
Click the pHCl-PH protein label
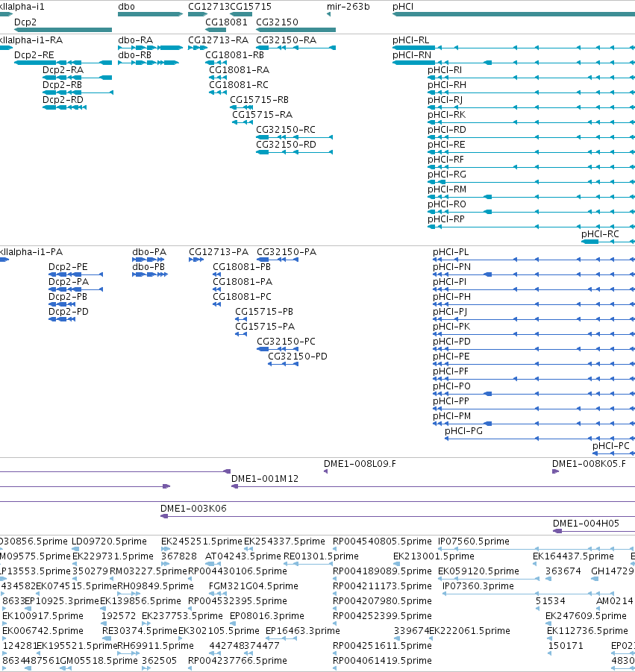tap(451, 297)
